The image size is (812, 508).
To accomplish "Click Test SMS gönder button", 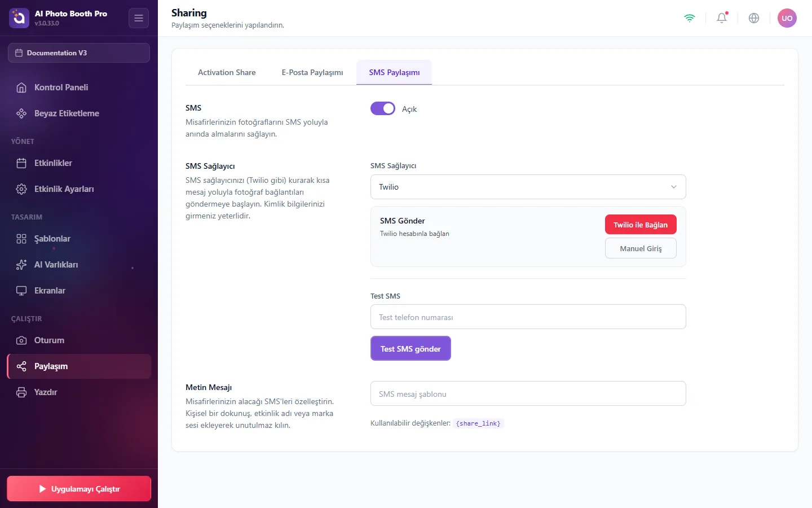I will click(x=411, y=349).
